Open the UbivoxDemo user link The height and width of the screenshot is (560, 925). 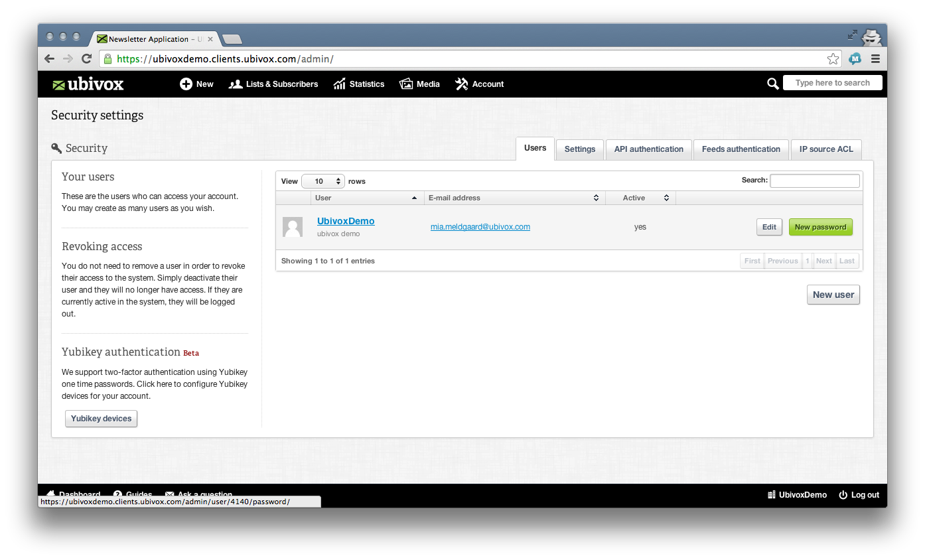click(x=346, y=221)
